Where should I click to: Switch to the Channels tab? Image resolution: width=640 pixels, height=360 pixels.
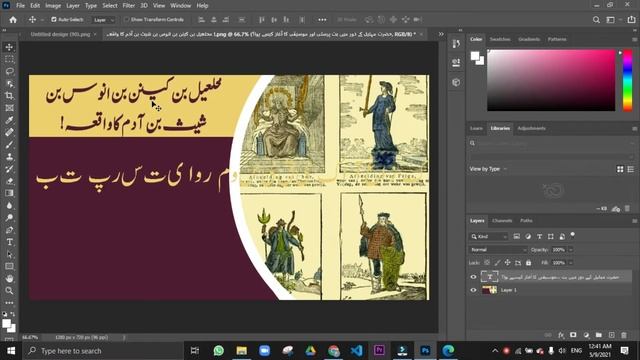click(502, 220)
